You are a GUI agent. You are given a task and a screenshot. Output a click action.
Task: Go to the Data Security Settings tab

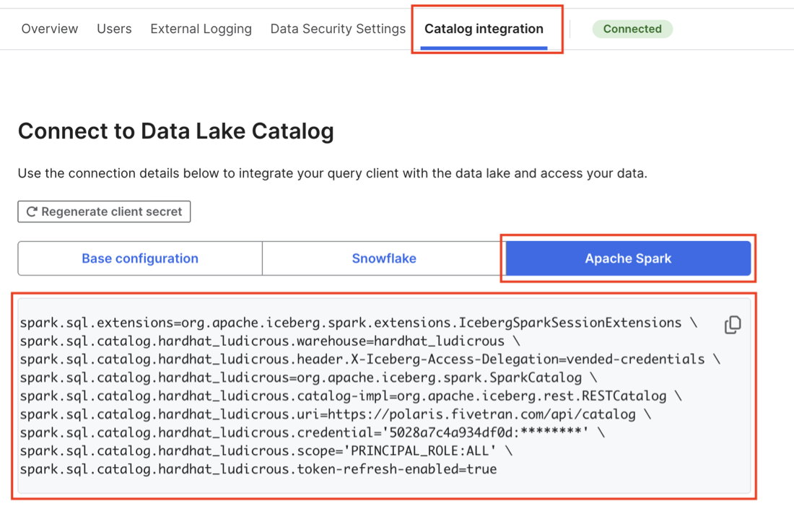click(x=338, y=30)
